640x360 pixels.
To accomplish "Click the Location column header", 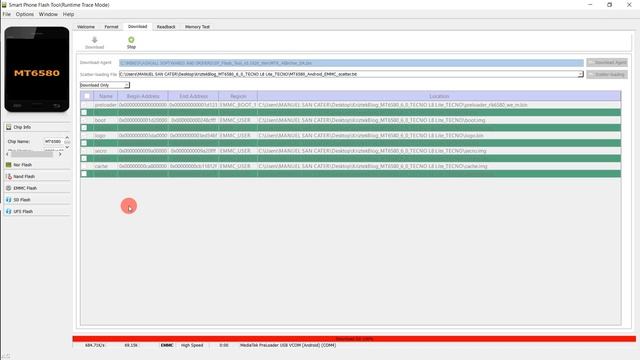I will pos(439,96).
